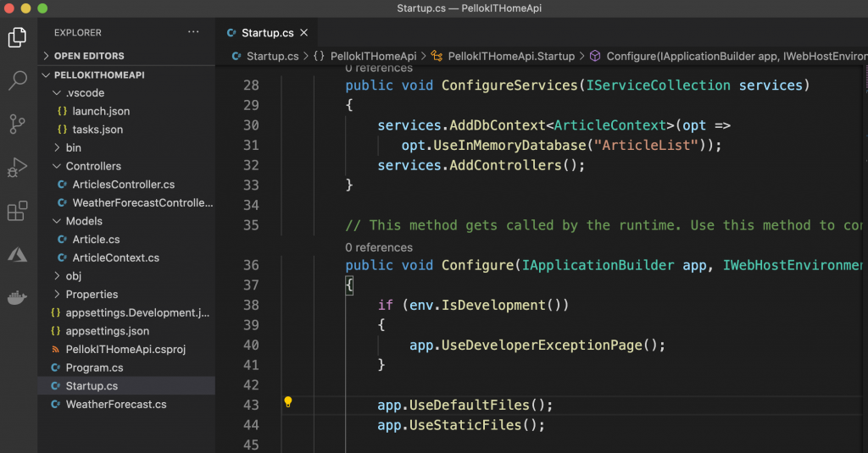Viewport: 868px width, 453px height.
Task: Click on UseInMemoryDatabase in line 31
Action: point(509,146)
